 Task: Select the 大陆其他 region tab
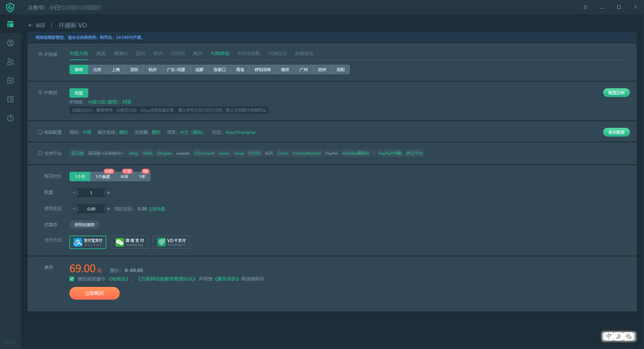220,53
